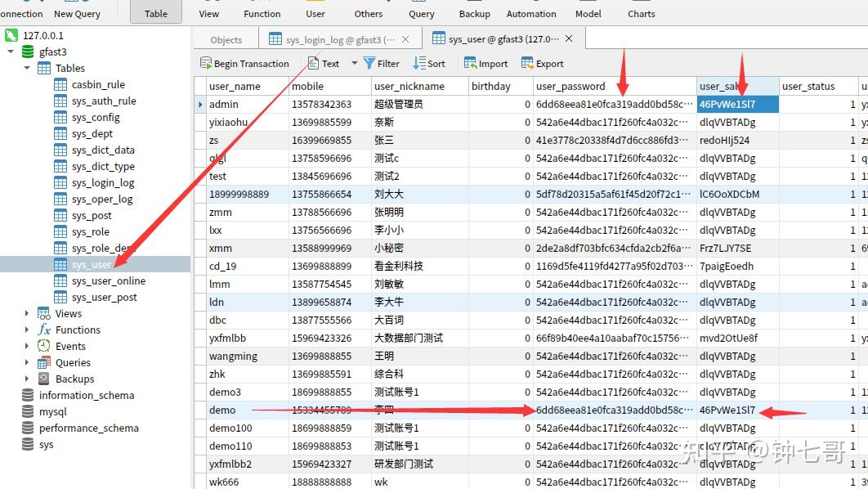The image size is (868, 489).
Task: Expand the Views node
Action: pyautogui.click(x=27, y=313)
